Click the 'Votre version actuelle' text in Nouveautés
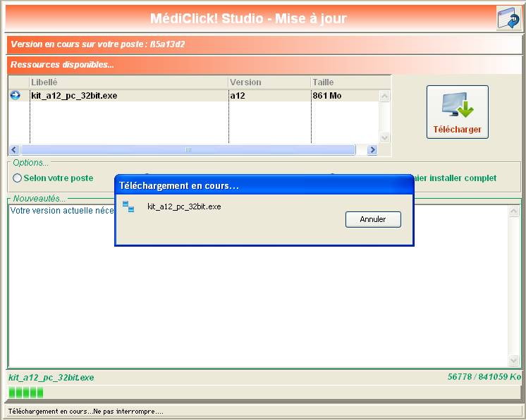This screenshot has width=526, height=420. point(62,211)
